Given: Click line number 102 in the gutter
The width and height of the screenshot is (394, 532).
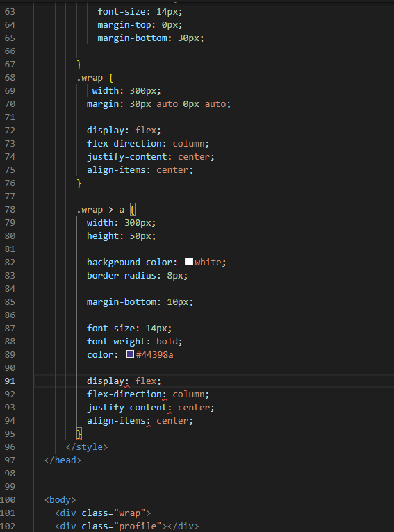Looking at the screenshot, I should [8, 526].
